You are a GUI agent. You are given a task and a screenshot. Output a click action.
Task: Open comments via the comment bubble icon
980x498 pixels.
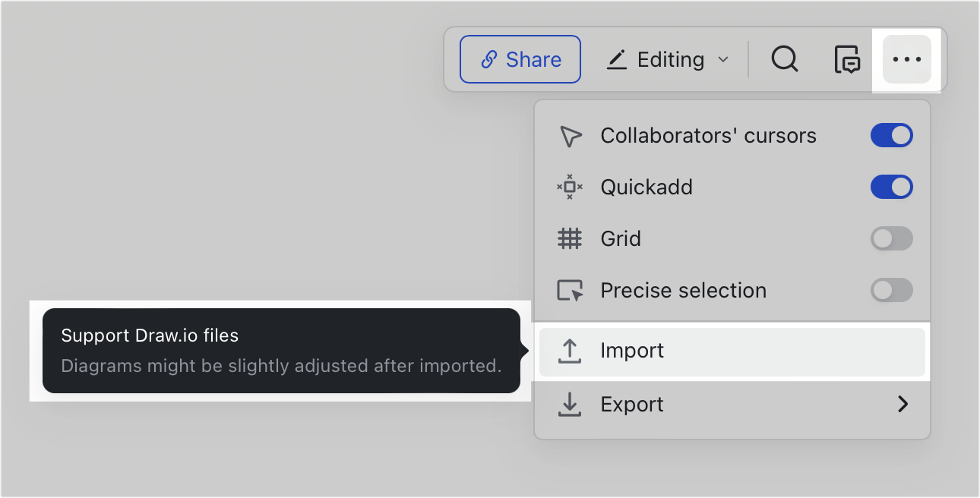pyautogui.click(x=846, y=58)
